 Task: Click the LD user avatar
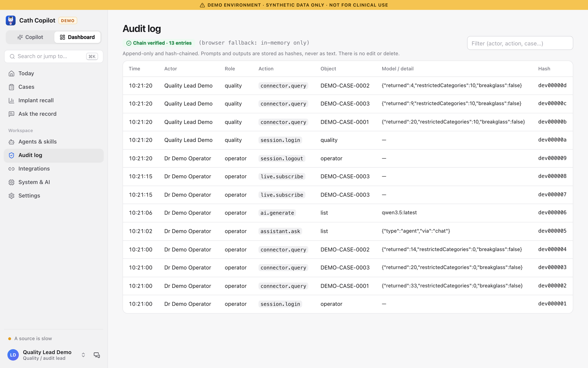13,355
